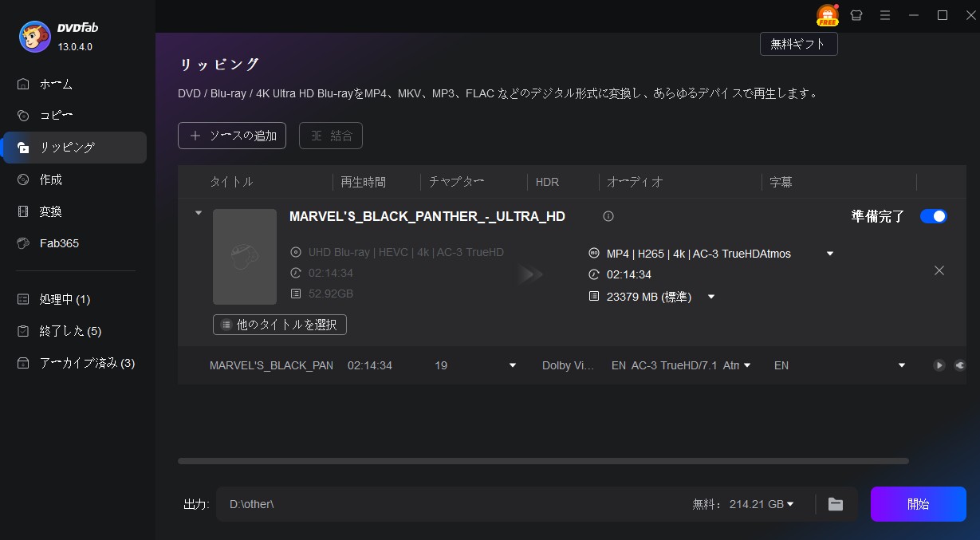
Task: Open the free space 214.21 GB dropdown
Action: pyautogui.click(x=790, y=504)
